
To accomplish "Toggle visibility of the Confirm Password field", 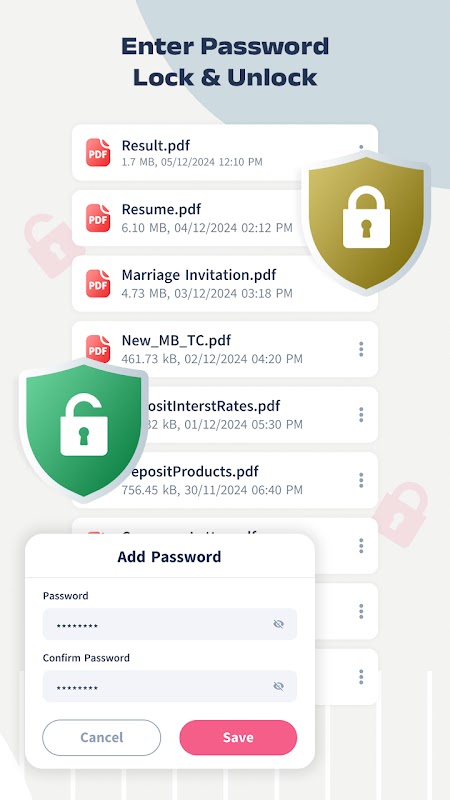I will tap(278, 686).
